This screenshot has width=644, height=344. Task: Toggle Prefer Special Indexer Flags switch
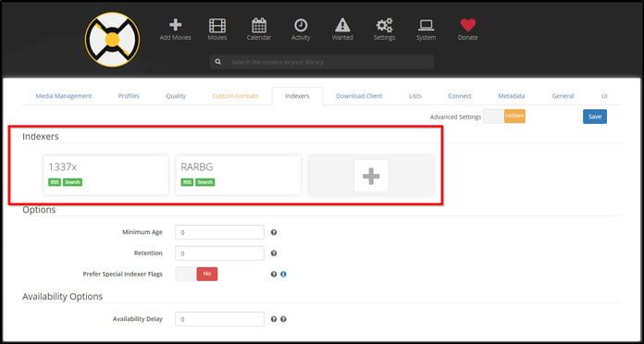pos(196,274)
